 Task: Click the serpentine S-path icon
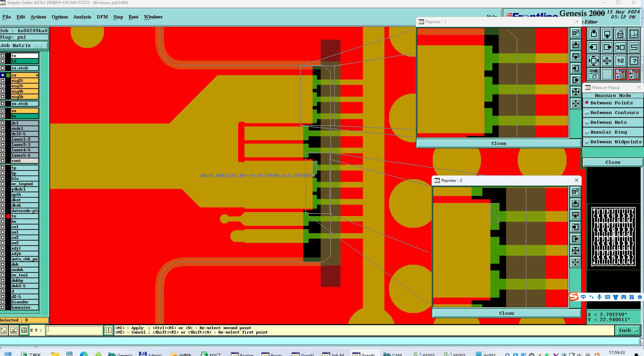[x=634, y=47]
